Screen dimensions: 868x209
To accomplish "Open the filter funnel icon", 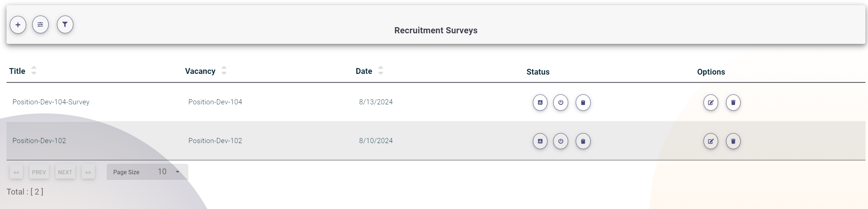I will [65, 24].
